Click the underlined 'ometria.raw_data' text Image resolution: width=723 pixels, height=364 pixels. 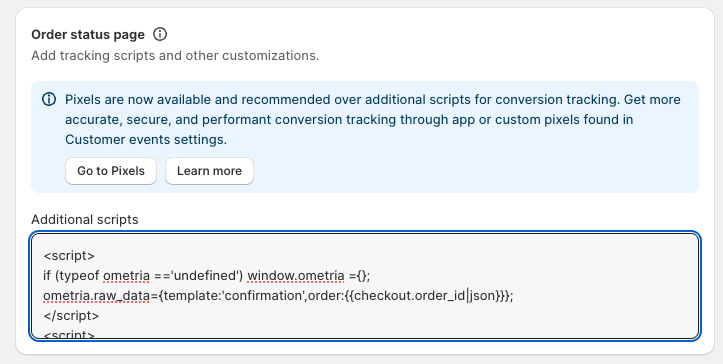click(96, 296)
